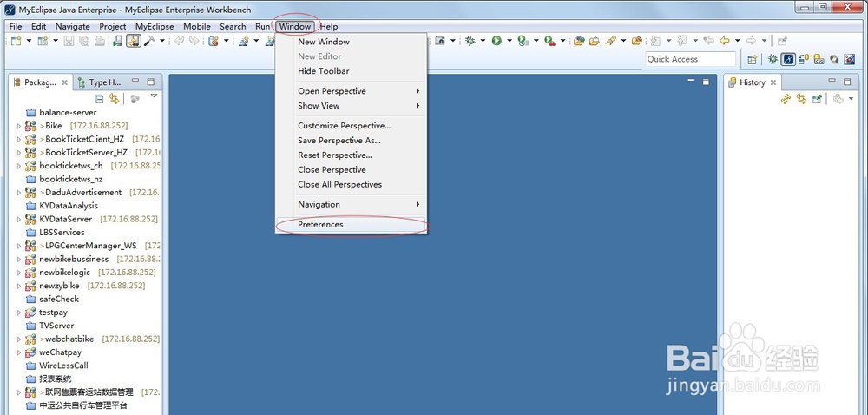Toggle Link with Editor in Package Explorer

114,98
